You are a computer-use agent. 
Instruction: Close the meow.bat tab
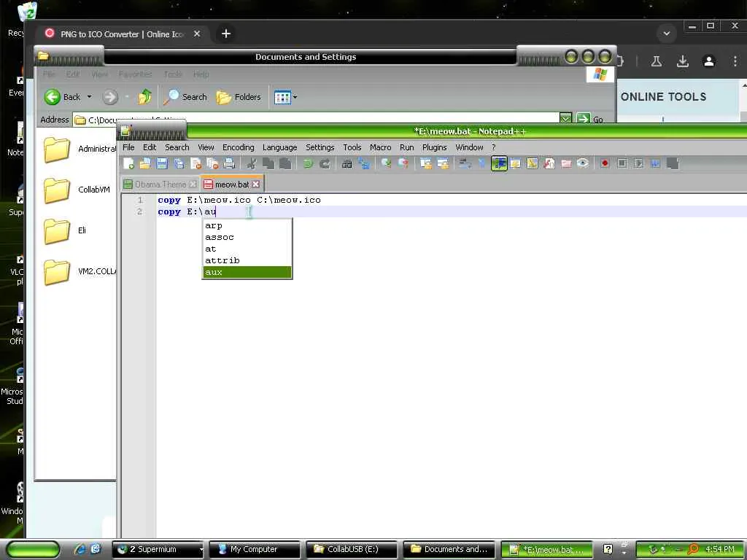[256, 184]
